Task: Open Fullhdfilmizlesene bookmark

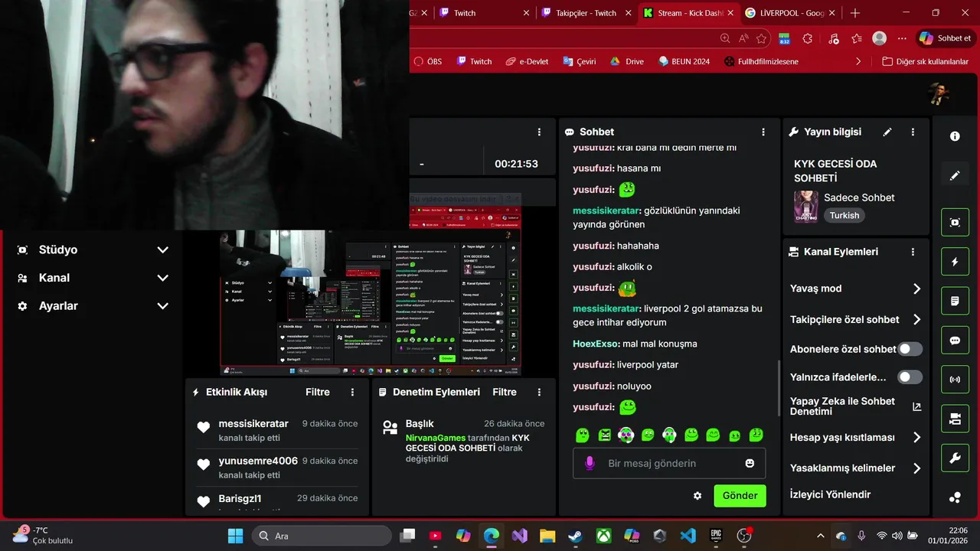Action: [x=761, y=61]
